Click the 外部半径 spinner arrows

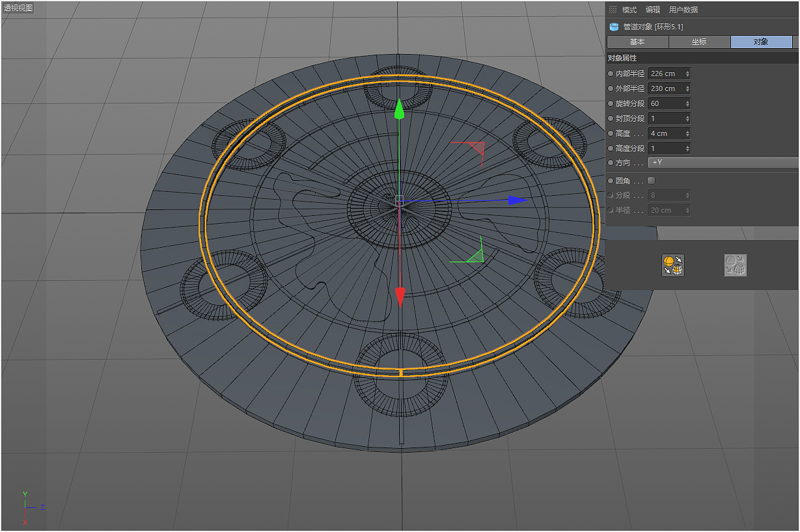687,88
